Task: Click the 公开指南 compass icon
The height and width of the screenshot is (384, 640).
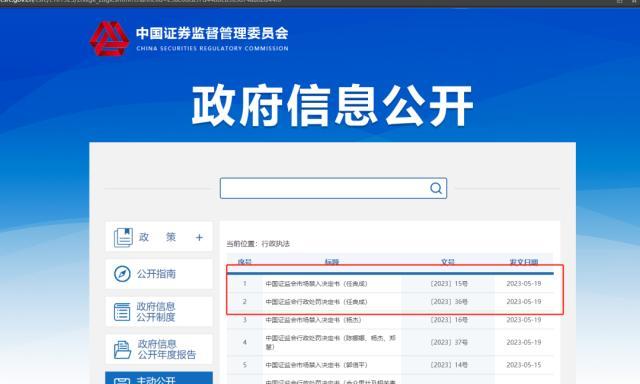Action: pyautogui.click(x=122, y=274)
